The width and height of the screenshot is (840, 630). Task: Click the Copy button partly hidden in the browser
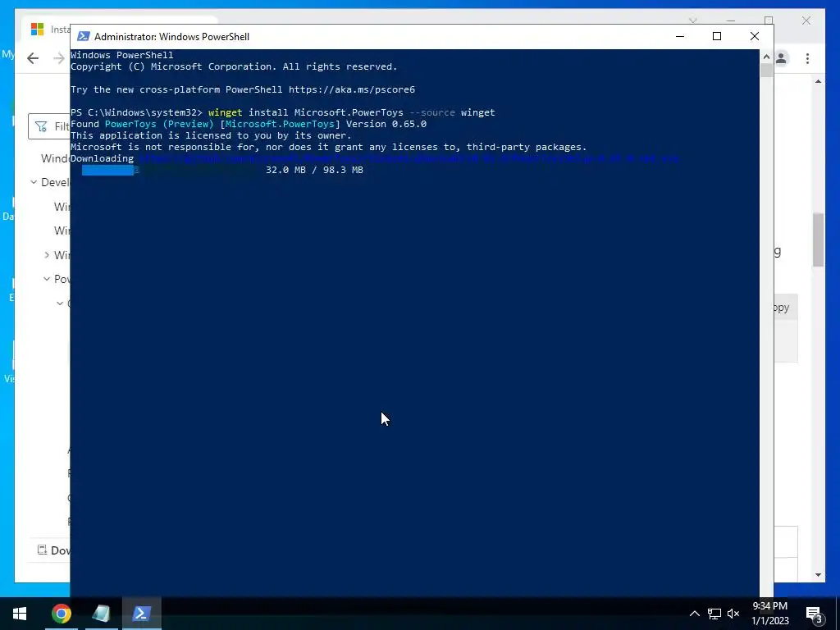(x=785, y=308)
